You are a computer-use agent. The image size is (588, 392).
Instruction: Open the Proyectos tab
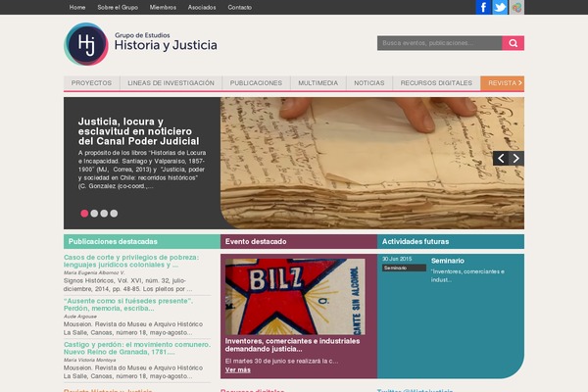pos(91,83)
